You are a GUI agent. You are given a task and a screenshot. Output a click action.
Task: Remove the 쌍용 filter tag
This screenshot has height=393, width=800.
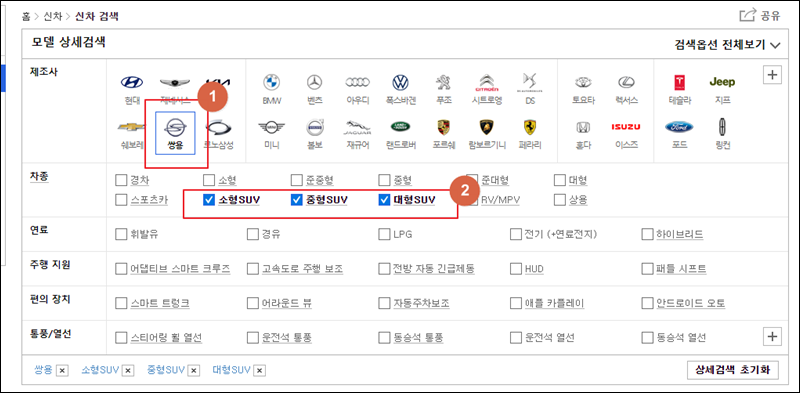62,371
